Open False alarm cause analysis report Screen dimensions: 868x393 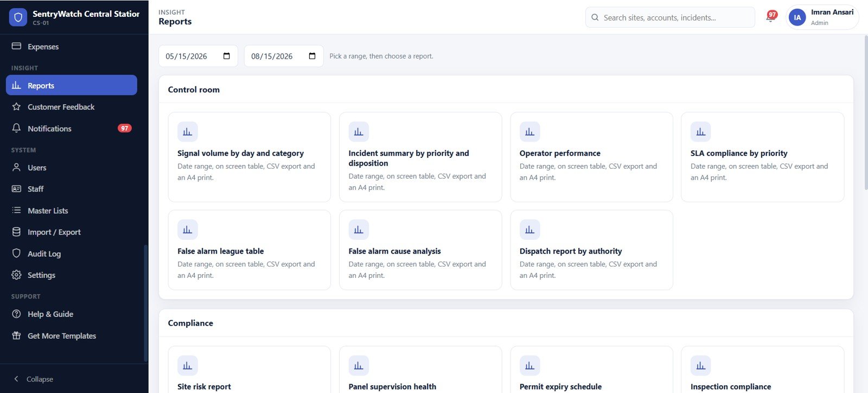(420, 250)
